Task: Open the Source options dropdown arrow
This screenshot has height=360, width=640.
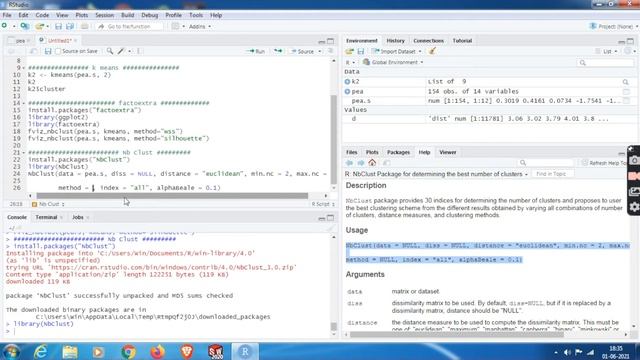Action: (x=320, y=51)
